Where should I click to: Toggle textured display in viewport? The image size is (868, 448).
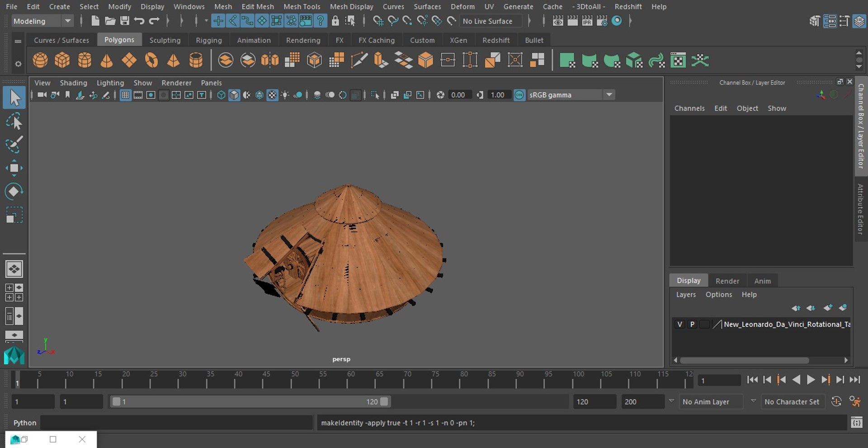click(x=272, y=95)
